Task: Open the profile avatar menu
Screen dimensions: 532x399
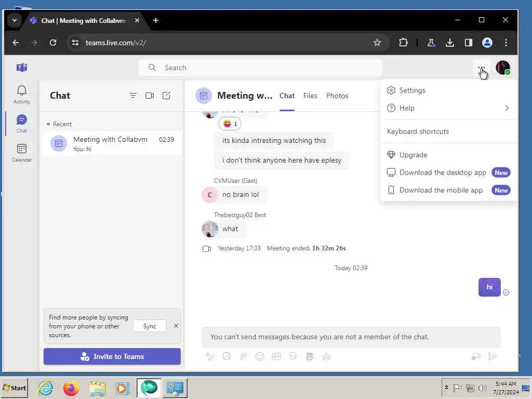Action: click(x=503, y=68)
